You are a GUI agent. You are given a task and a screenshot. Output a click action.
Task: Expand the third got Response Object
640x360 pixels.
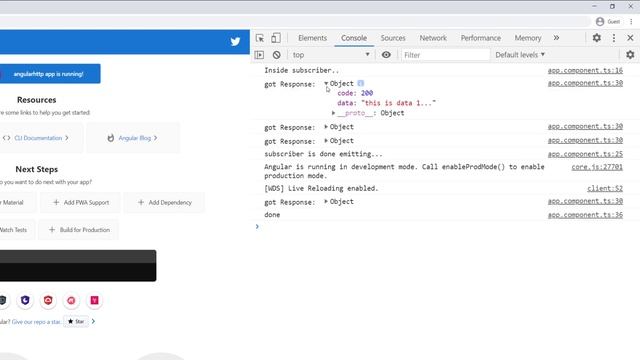pyautogui.click(x=326, y=141)
